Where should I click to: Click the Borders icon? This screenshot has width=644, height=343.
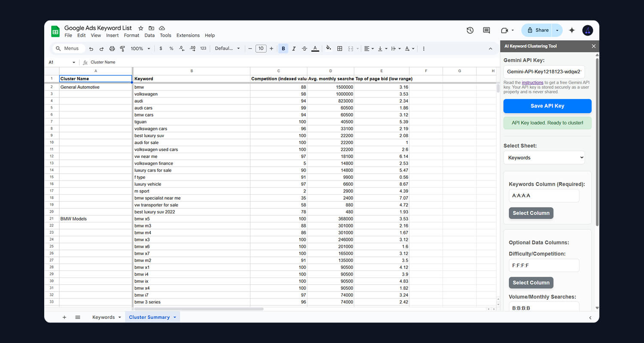pos(340,48)
